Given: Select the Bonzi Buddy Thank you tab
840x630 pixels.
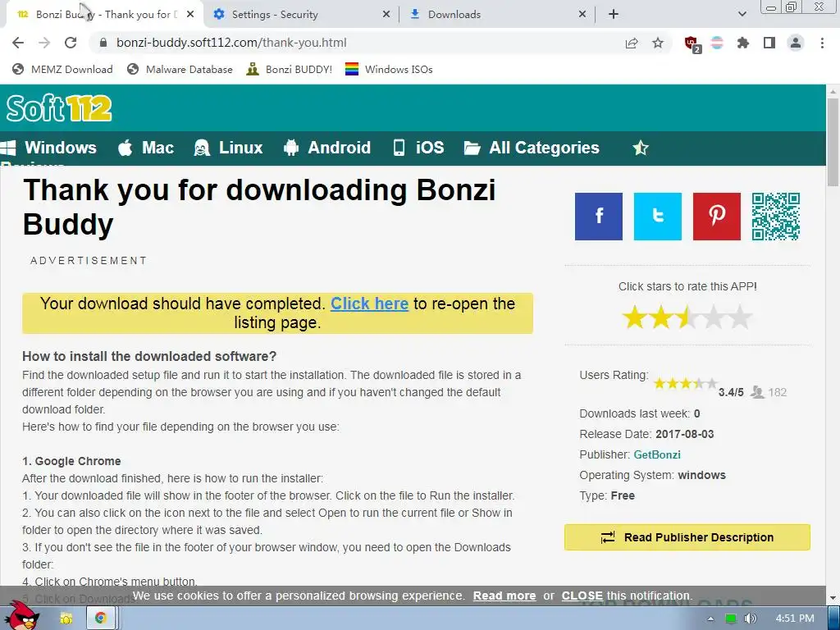Looking at the screenshot, I should coord(103,15).
